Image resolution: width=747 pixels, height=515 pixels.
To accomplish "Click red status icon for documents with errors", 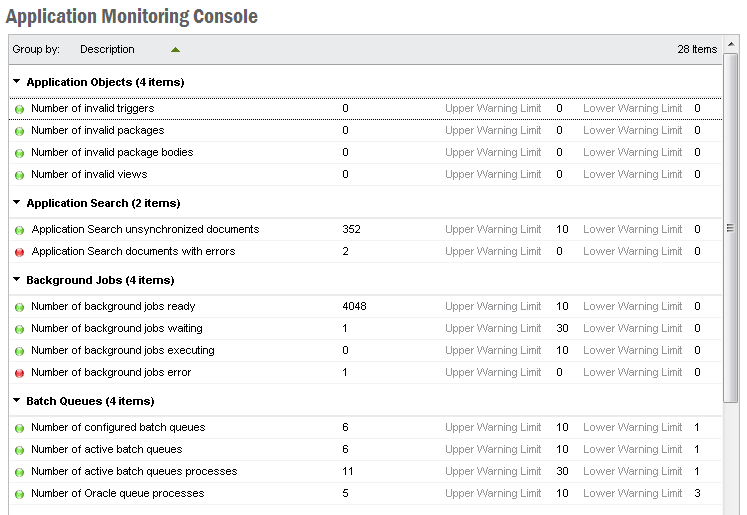I will click(20, 252).
